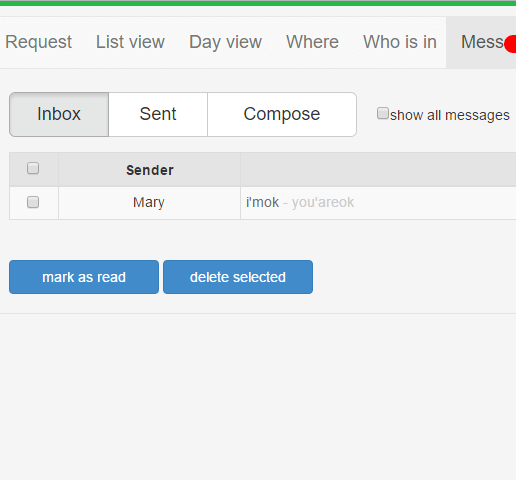Open the Day view page

point(225,42)
